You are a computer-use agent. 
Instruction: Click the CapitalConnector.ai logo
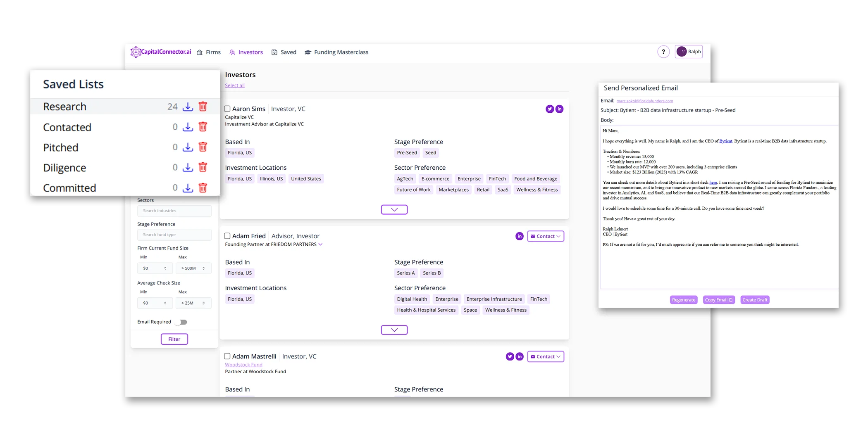click(x=161, y=52)
